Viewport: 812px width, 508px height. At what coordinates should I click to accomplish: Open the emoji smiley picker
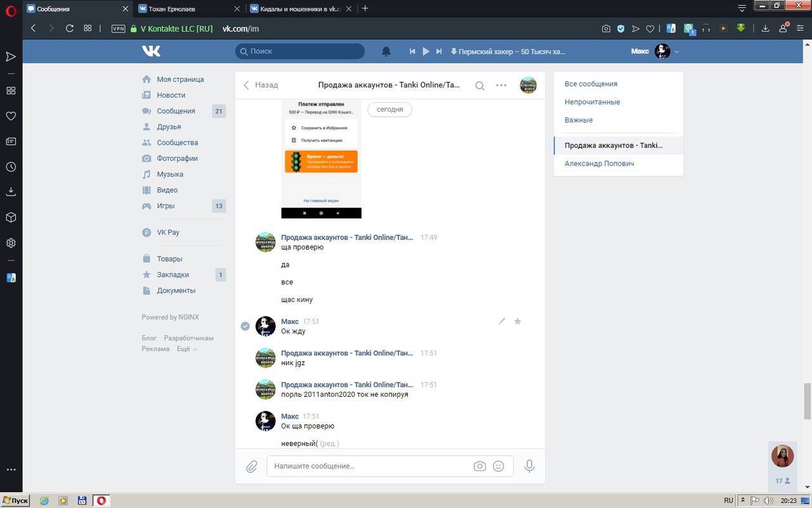(x=499, y=466)
